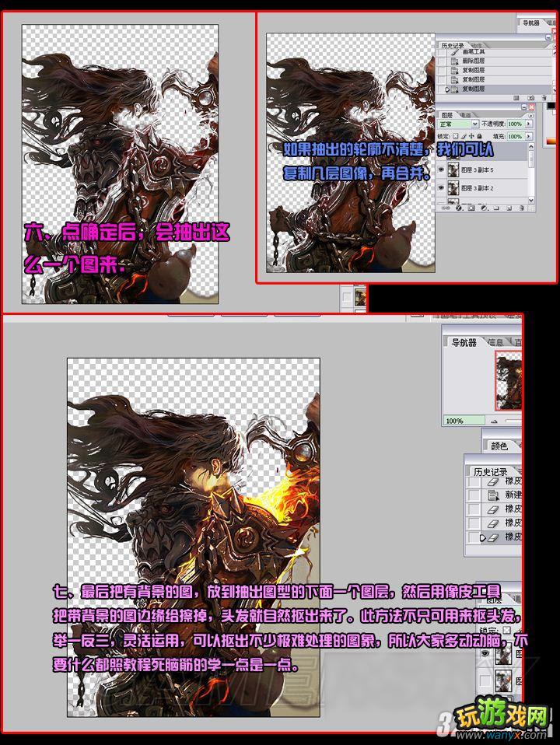Click the orange gradient color ramp at right edge

pyautogui.click(x=551, y=141)
